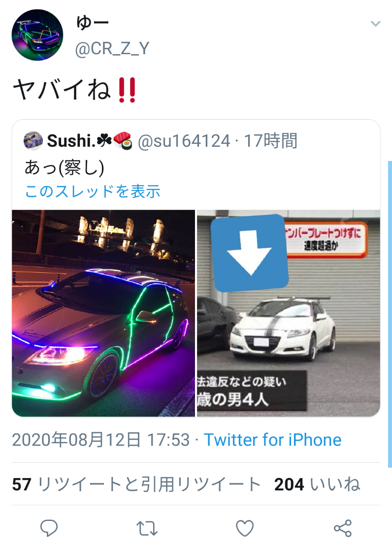Tap Sushi's small profile avatar
The height and width of the screenshot is (549, 392).
33,141
